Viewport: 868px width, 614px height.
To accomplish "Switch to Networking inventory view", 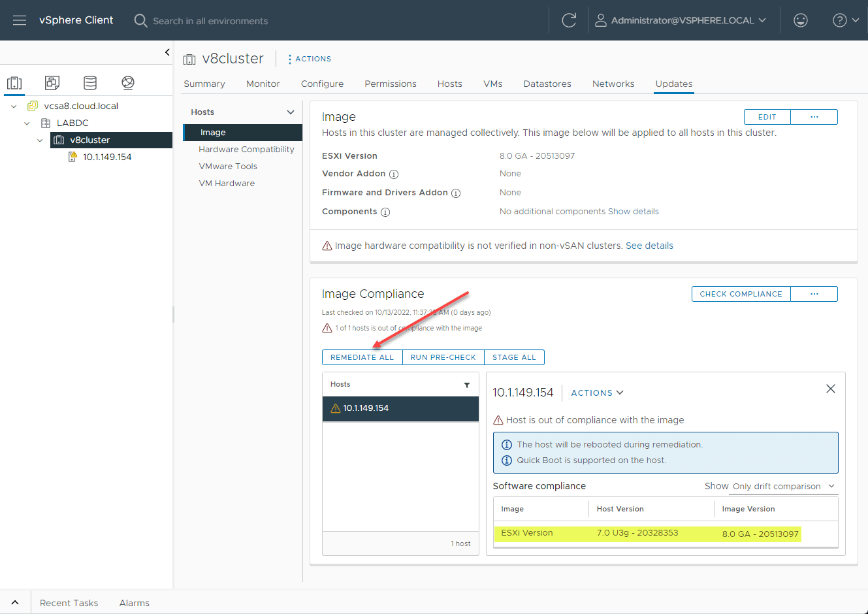I will 128,83.
